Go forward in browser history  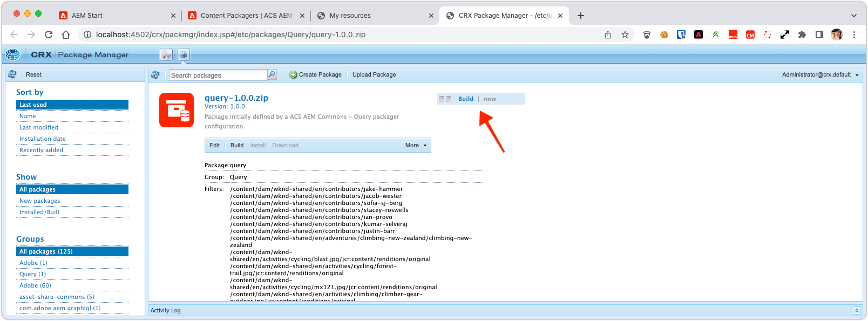click(31, 35)
